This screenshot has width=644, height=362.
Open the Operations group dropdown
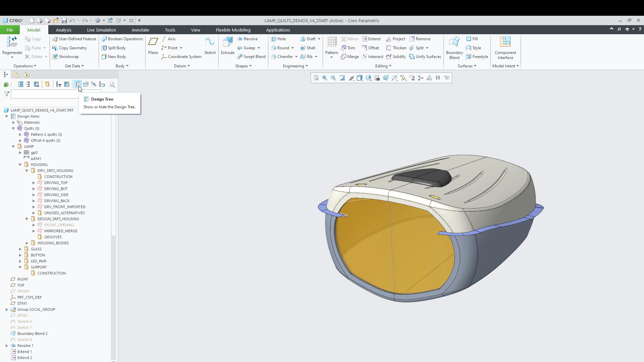[x=25, y=66]
